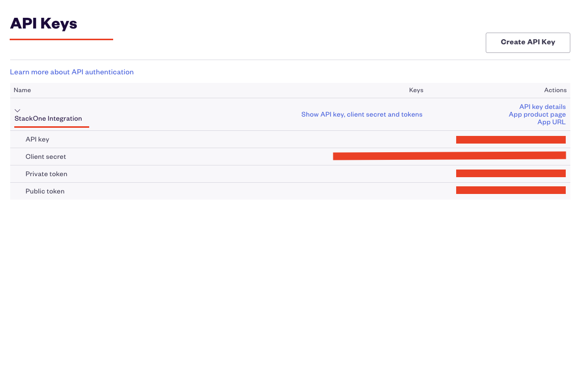Click the API Keys page heading
This screenshot has height=392, width=579.
[x=43, y=23]
